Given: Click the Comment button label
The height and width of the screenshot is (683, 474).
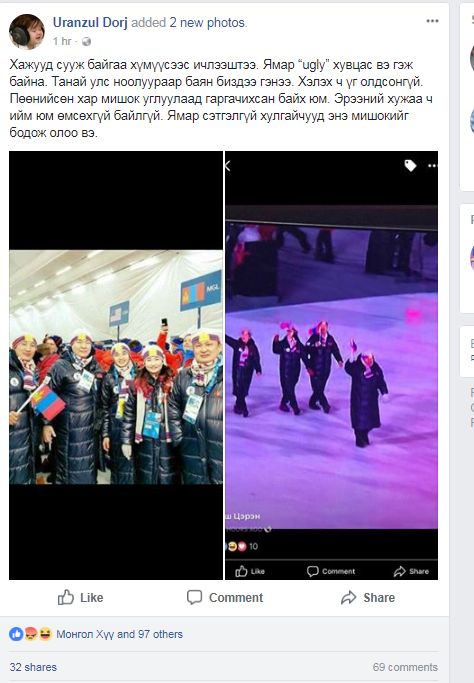Looking at the screenshot, I should click(x=236, y=598).
